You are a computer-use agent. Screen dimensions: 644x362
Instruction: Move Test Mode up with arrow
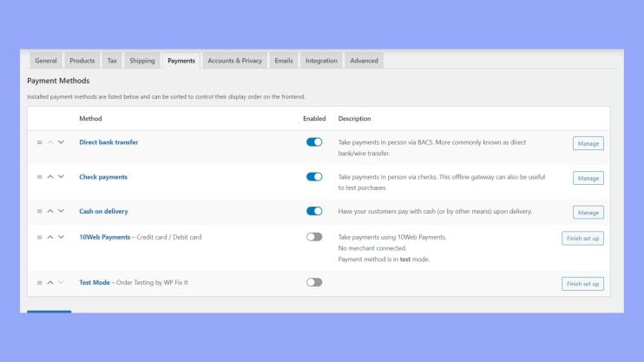coord(50,282)
